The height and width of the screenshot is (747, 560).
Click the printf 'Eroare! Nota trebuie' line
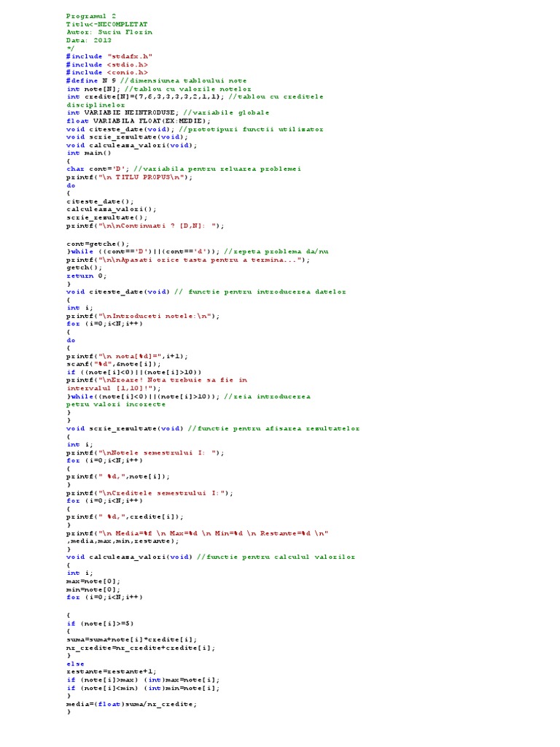(156, 380)
